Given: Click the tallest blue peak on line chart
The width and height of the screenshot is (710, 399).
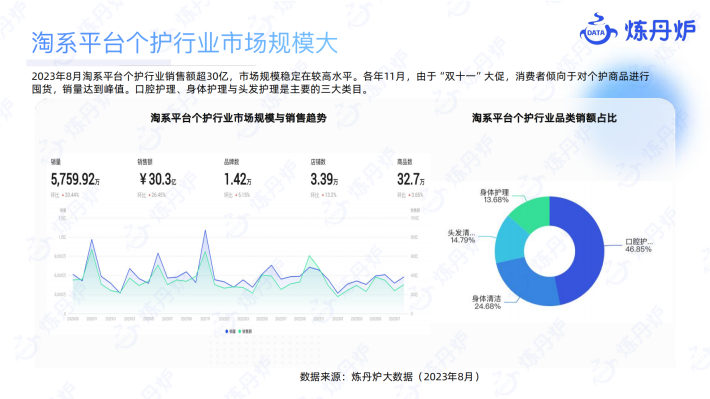Looking at the screenshot, I should click(205, 231).
